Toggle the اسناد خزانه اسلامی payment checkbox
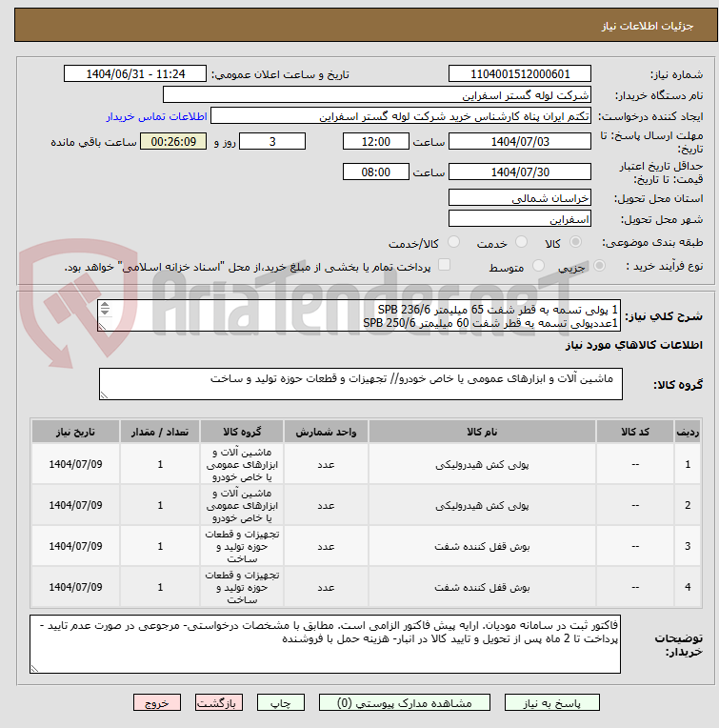719x728 pixels. 445,265
